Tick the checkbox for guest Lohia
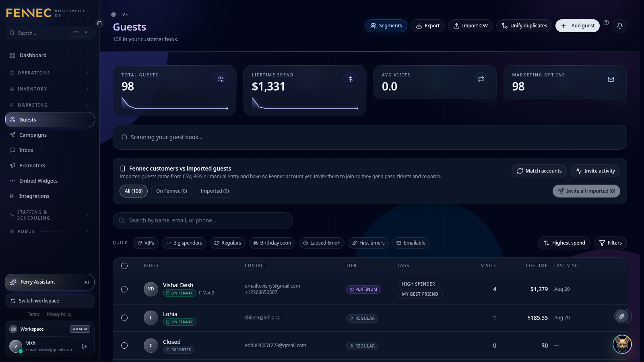The image size is (644, 362). click(x=124, y=318)
